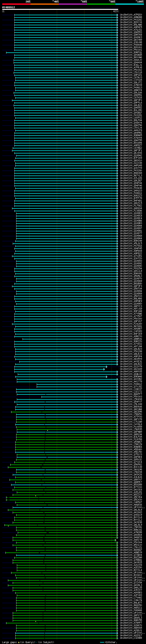Click the alignment end arrow for UniRef100_Q42169
The height and width of the screenshot is (644, 146).
104,369
